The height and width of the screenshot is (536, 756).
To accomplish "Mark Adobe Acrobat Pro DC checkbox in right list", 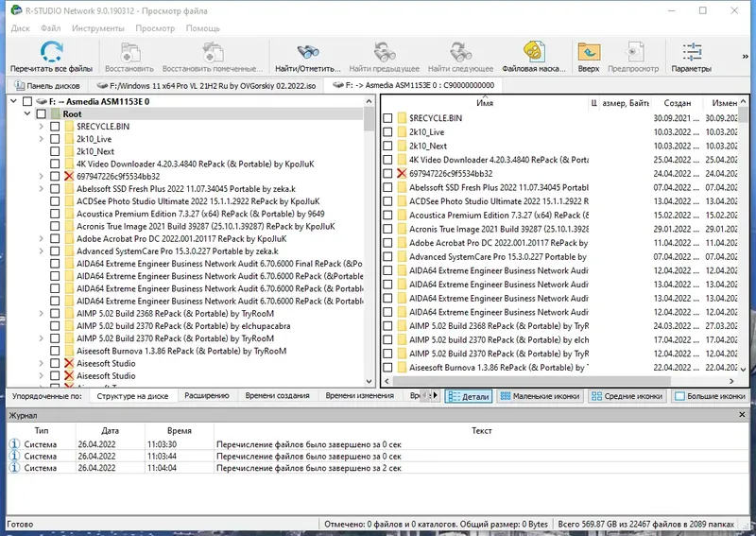I will coord(387,243).
